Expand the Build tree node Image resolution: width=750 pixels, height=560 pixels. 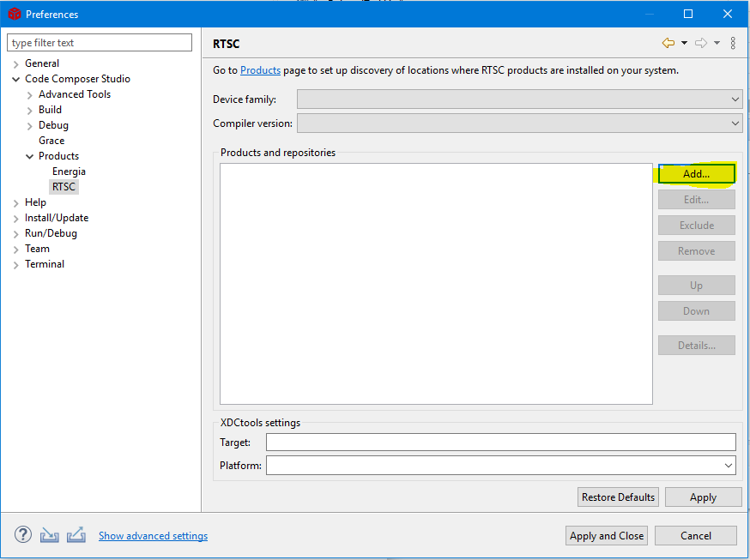click(30, 111)
